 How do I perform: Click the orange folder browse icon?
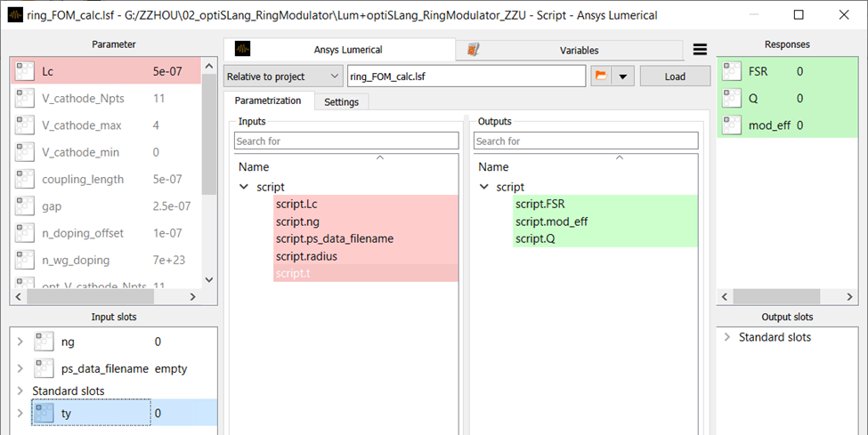pos(601,76)
